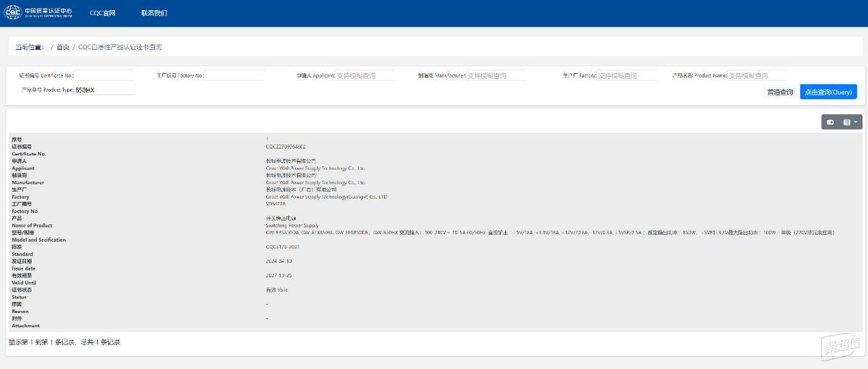This screenshot has height=369, width=868.
Task: Open the CQC官网 navigation link
Action: coord(102,13)
